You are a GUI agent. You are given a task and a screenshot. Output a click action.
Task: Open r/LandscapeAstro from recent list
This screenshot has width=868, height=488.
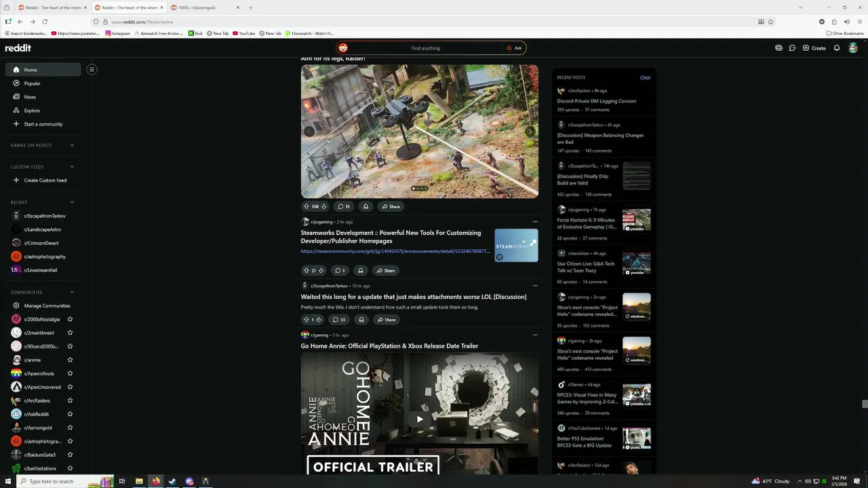tap(43, 229)
